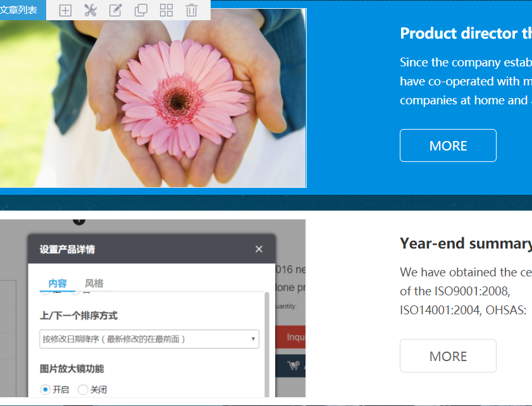
Task: Switch to the 内容 tab
Action: click(58, 283)
